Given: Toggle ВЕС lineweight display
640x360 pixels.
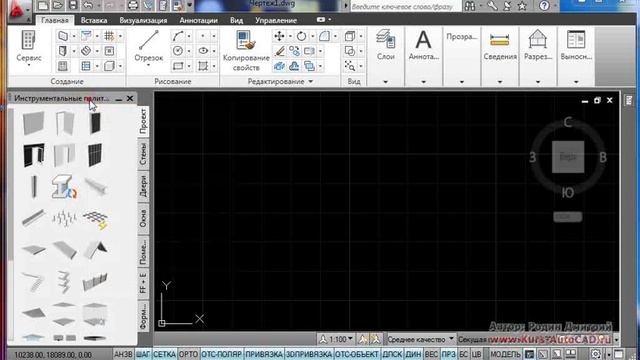Looking at the screenshot, I should click(431, 354).
